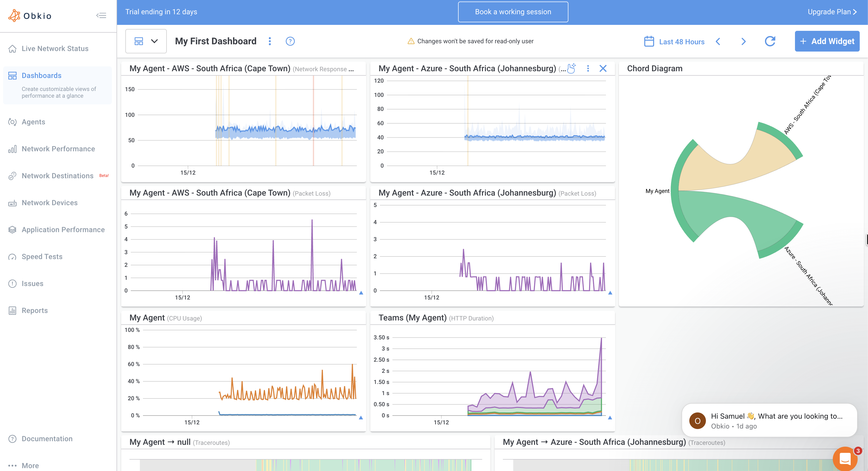868x471 pixels.
Task: Refresh the dashboard with the reload icon
Action: pos(770,41)
